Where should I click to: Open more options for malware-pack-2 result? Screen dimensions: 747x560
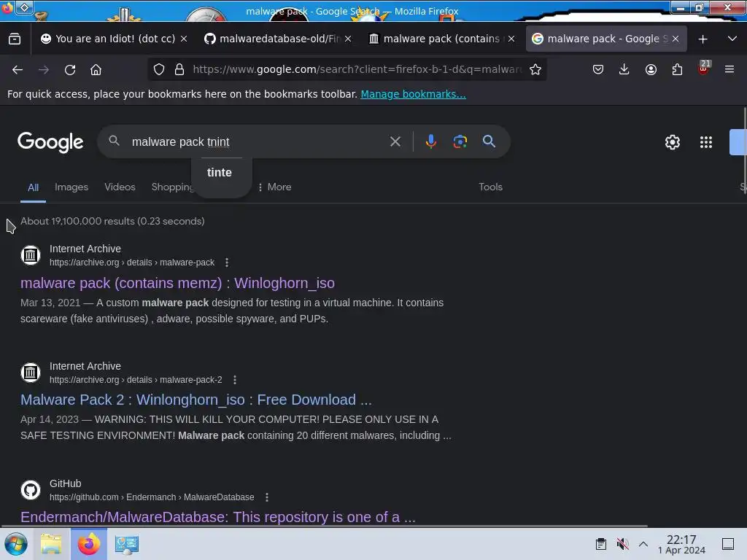point(235,379)
